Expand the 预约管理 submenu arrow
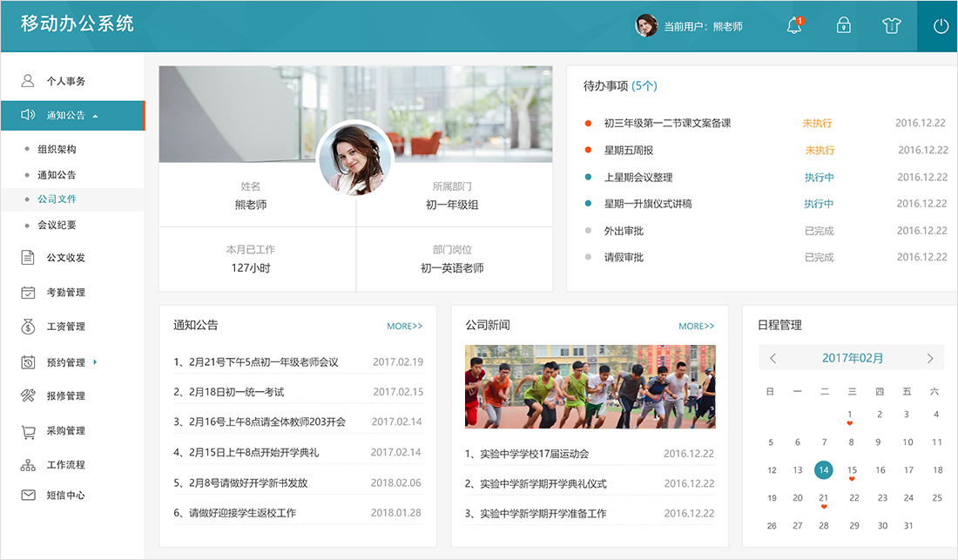This screenshot has width=958, height=560. (95, 361)
